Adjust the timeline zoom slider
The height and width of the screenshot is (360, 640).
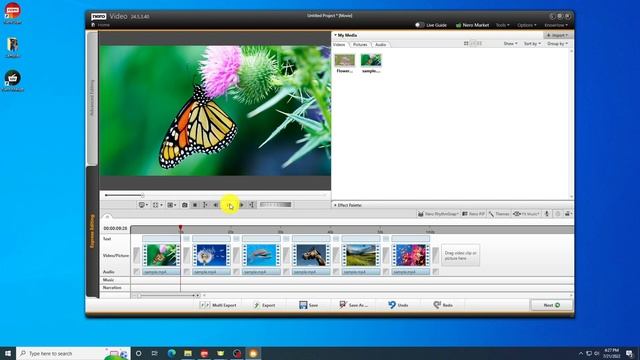coord(167,295)
